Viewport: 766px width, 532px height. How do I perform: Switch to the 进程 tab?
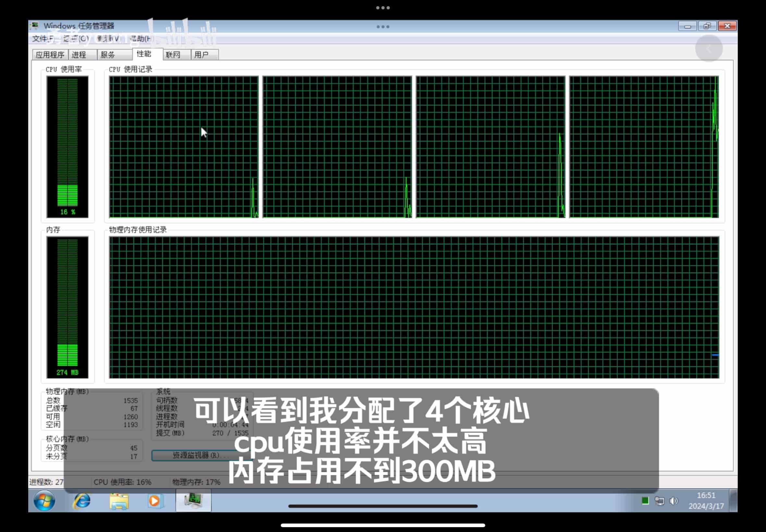[x=82, y=55]
